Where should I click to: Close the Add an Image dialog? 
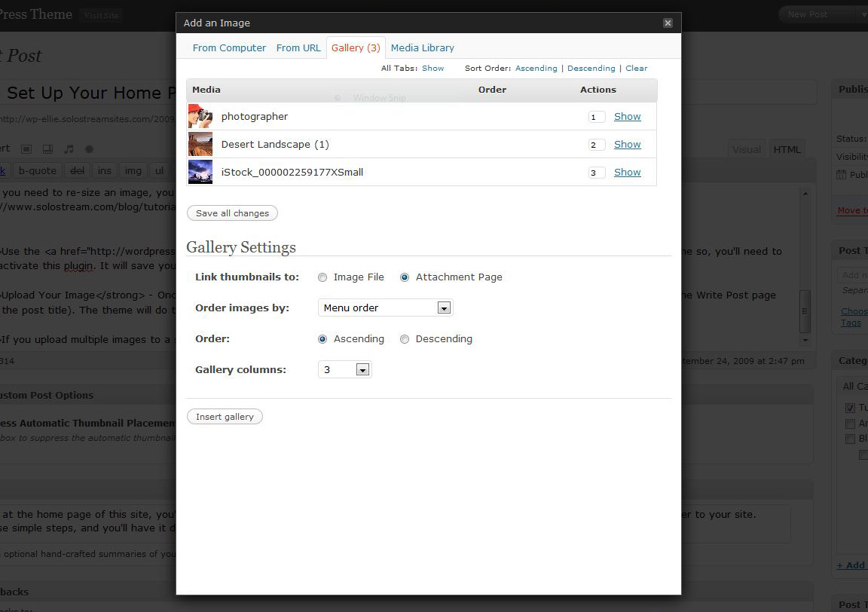point(668,23)
